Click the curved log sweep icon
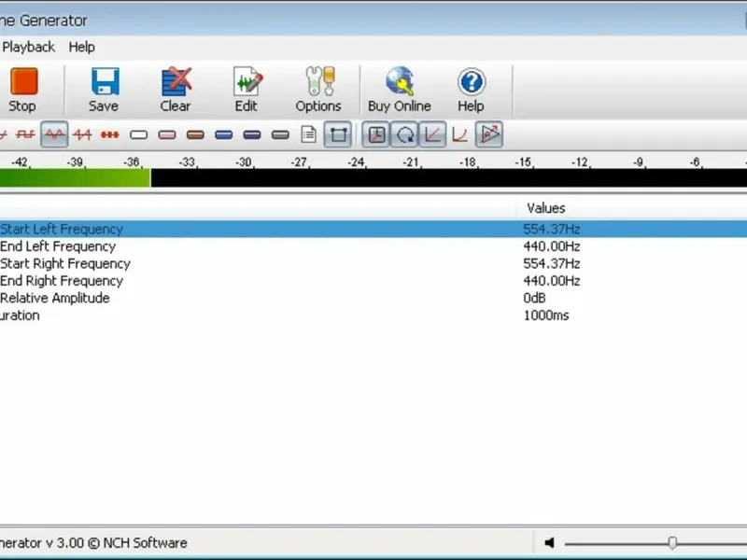The width and height of the screenshot is (747, 560). (x=460, y=134)
